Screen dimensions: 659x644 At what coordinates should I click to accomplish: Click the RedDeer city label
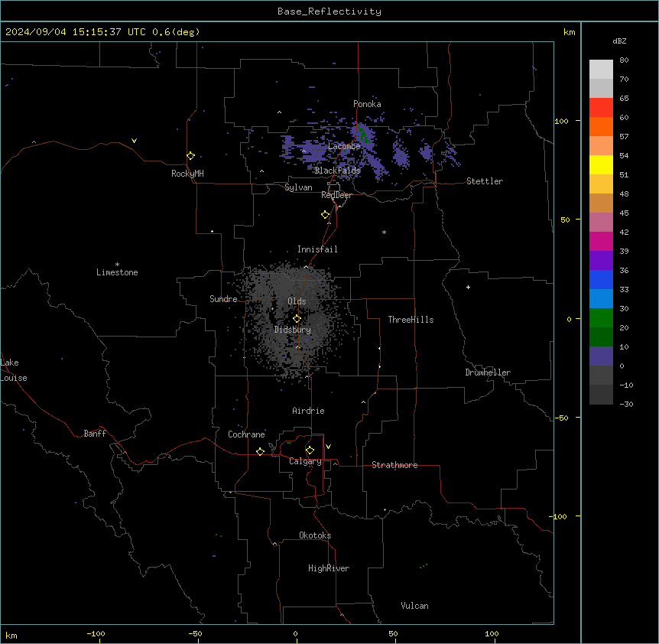tap(336, 195)
